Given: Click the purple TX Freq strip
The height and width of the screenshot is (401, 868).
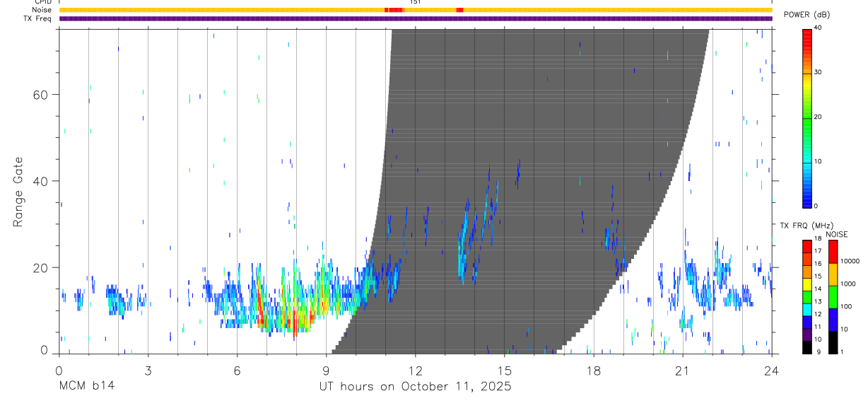Looking at the screenshot, I should click(416, 18).
